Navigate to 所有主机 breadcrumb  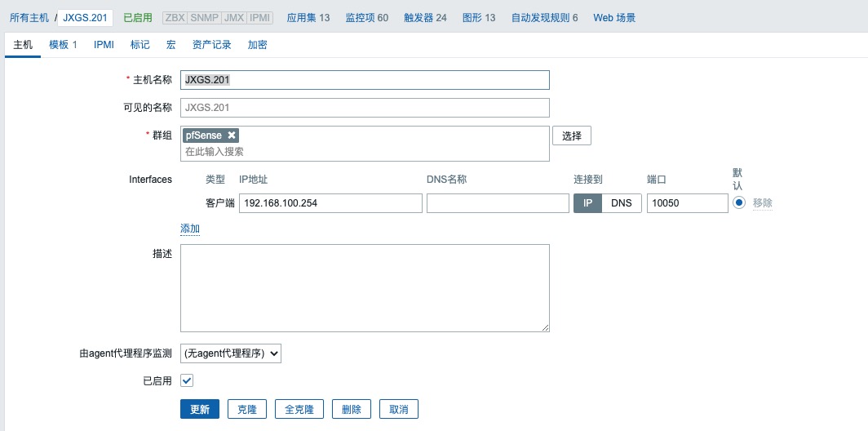click(x=29, y=17)
